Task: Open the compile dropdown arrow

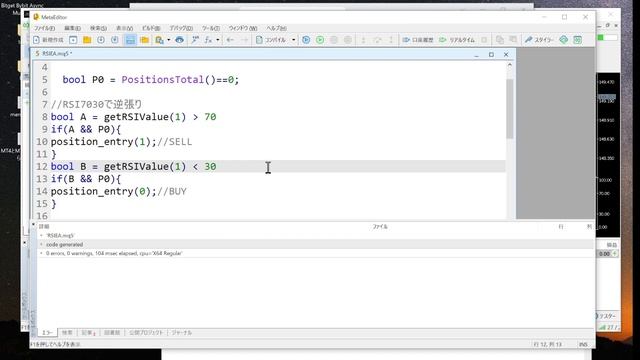Action: click(x=293, y=40)
